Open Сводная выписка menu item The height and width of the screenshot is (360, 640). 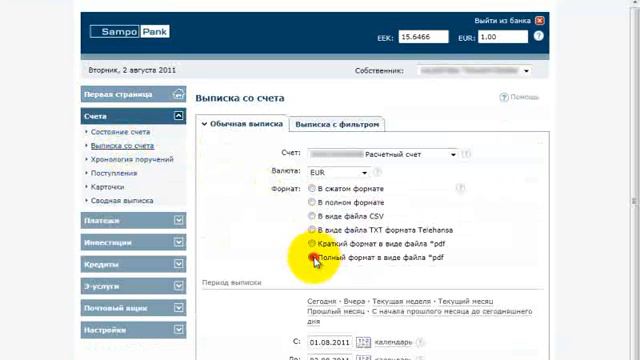122,200
